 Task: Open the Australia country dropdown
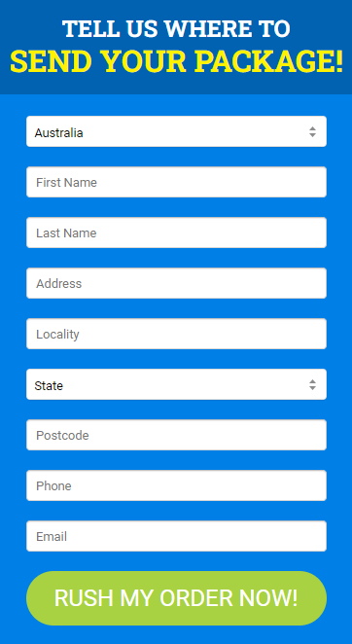click(176, 131)
